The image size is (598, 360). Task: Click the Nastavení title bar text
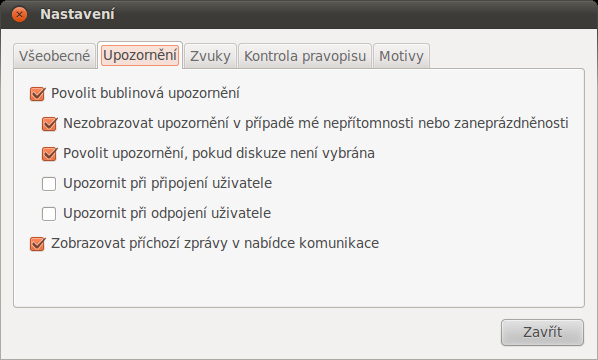tap(77, 14)
